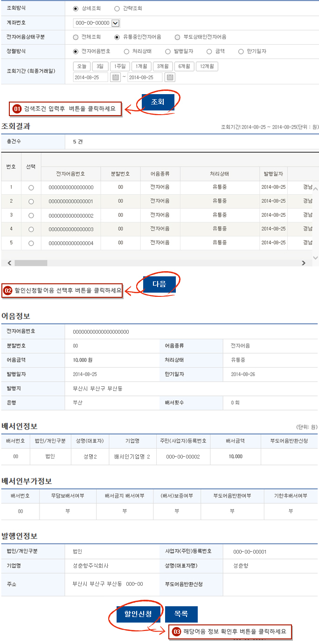Click endorser company 배서인기업명 2
The height and width of the screenshot is (644, 319).
tap(132, 457)
